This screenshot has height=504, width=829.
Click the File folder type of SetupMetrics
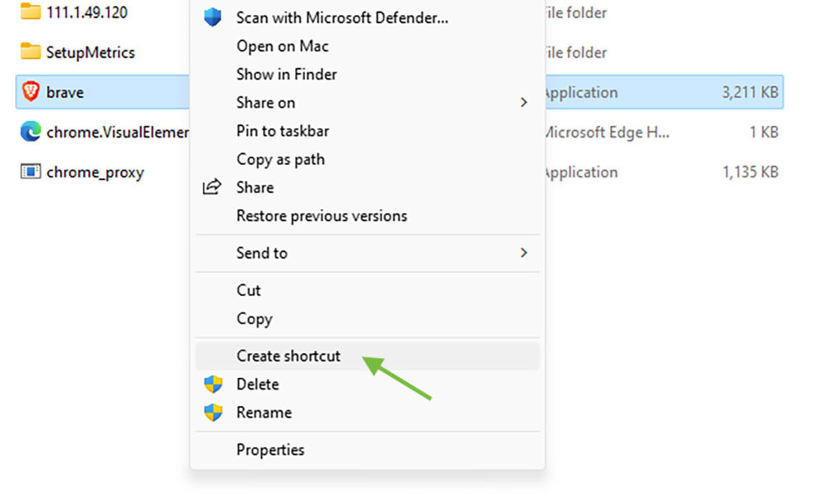click(576, 52)
